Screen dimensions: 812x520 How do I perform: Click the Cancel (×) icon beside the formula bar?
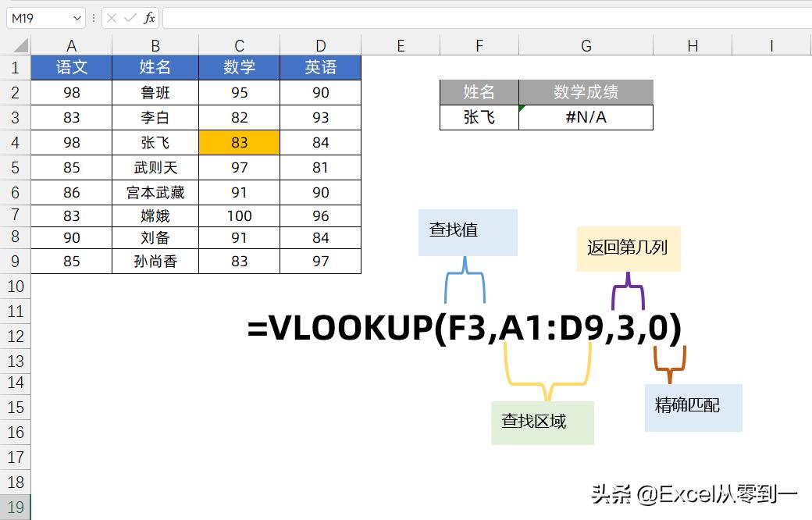pos(112,18)
